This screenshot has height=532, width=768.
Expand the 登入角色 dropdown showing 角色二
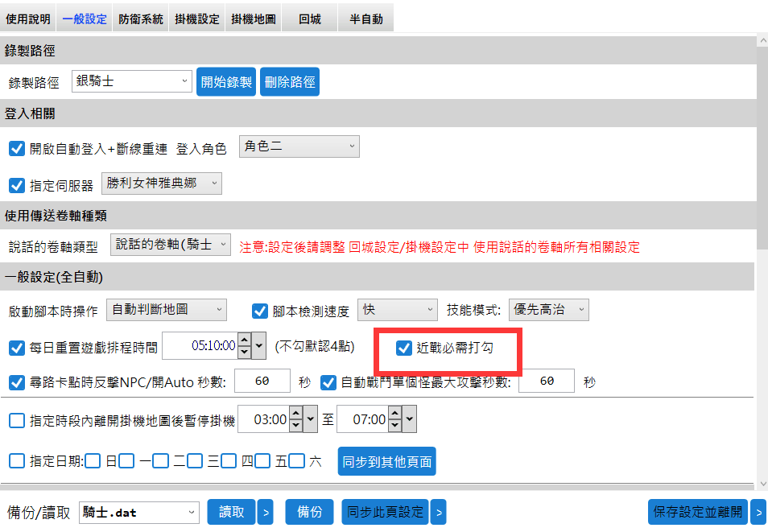pos(299,146)
